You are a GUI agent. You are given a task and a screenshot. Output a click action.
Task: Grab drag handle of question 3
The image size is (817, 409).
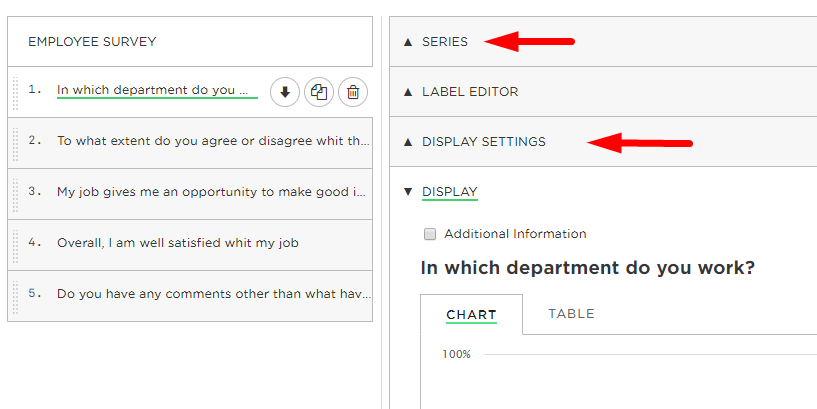coord(16,194)
